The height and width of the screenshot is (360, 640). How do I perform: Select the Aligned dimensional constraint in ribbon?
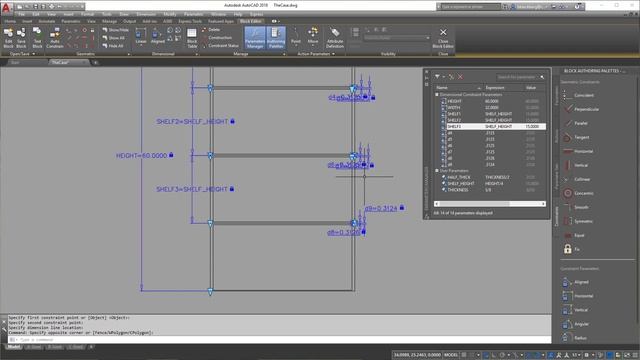point(158,36)
